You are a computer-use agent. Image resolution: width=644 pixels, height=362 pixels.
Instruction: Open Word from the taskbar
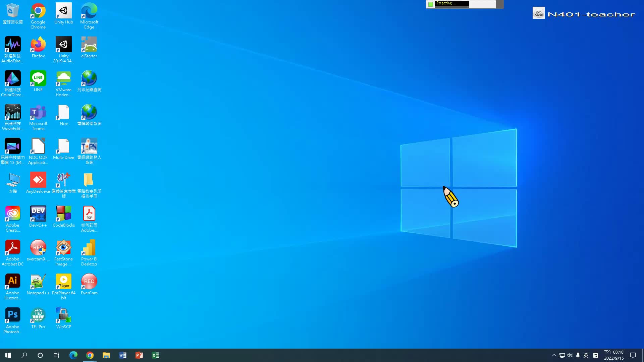tap(122, 355)
